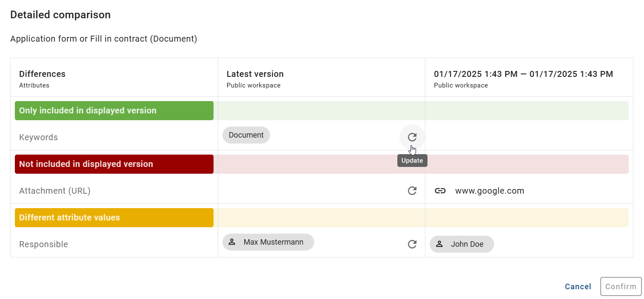
Task: Open the www.google.com attachment link
Action: 489,191
